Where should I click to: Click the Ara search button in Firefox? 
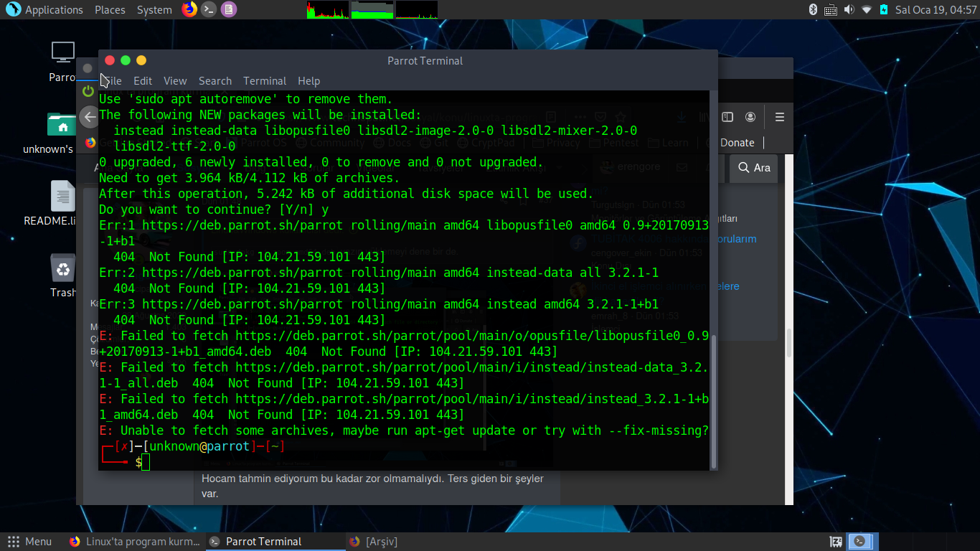(x=754, y=167)
